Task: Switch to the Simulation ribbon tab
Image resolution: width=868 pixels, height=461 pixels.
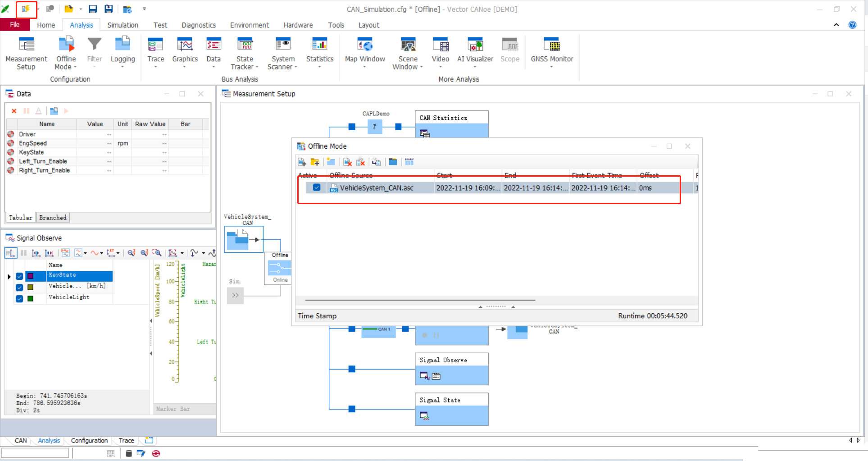Action: 123,25
